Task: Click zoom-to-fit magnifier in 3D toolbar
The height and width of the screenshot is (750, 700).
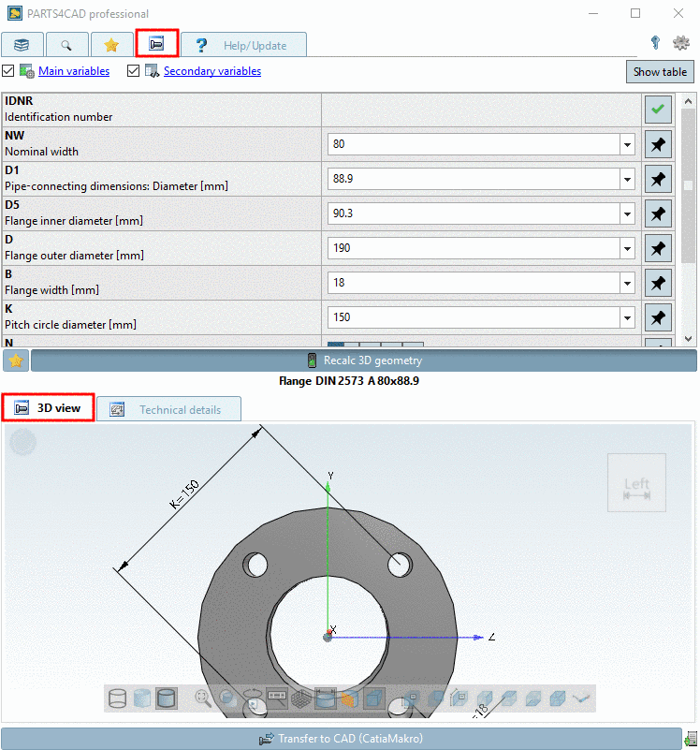Action: (203, 699)
